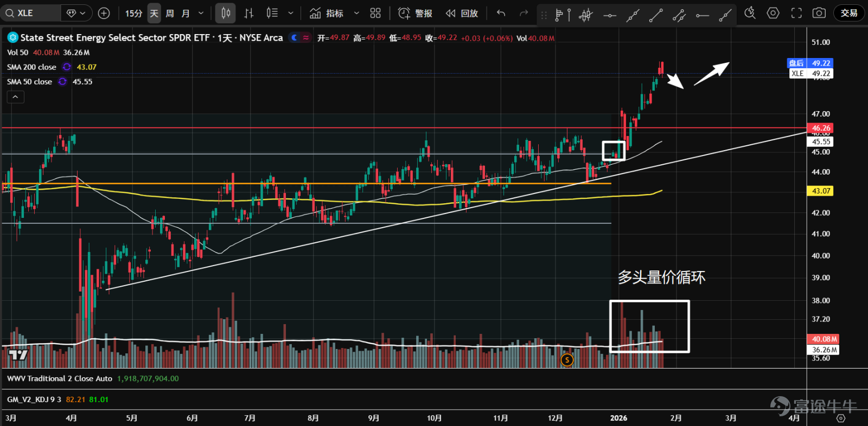The height and width of the screenshot is (426, 868).
Task: Click the XLE 49.22 price label
Action: click(810, 74)
